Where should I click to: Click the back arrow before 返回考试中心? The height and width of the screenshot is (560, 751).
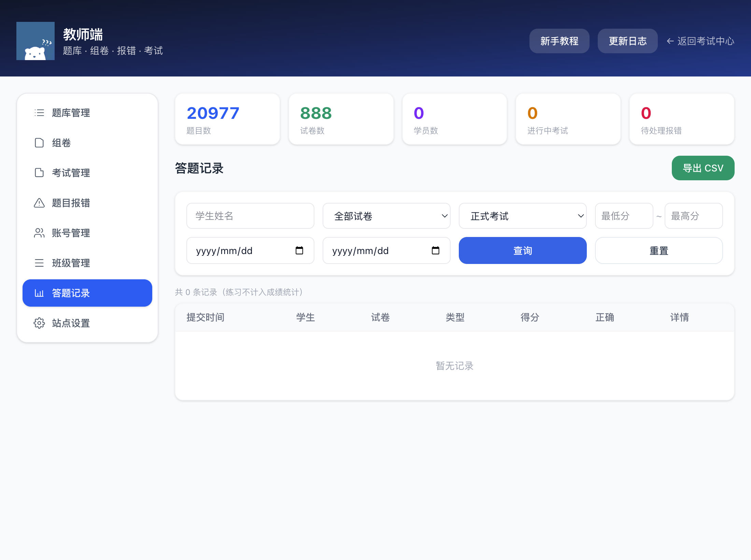(670, 41)
